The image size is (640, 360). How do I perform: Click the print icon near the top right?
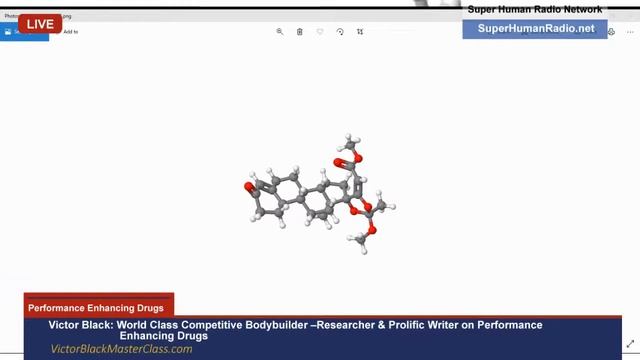611,32
